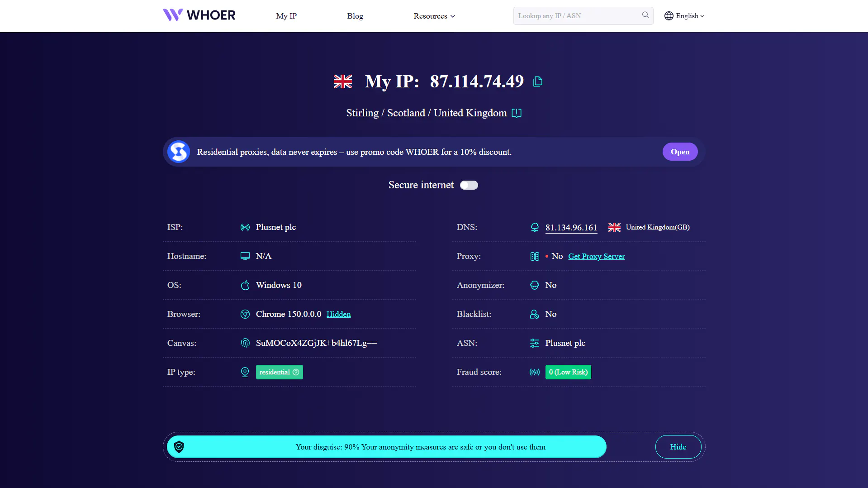Click the Canvas fingerprint icon
The image size is (868, 488).
point(245,343)
